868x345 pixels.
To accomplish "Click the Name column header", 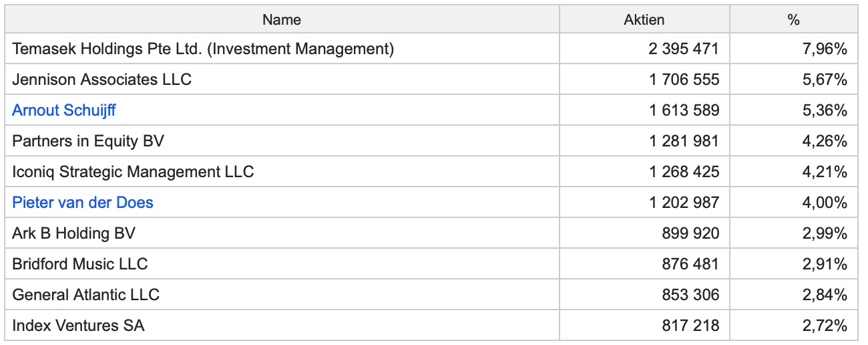I will pyautogui.click(x=281, y=19).
